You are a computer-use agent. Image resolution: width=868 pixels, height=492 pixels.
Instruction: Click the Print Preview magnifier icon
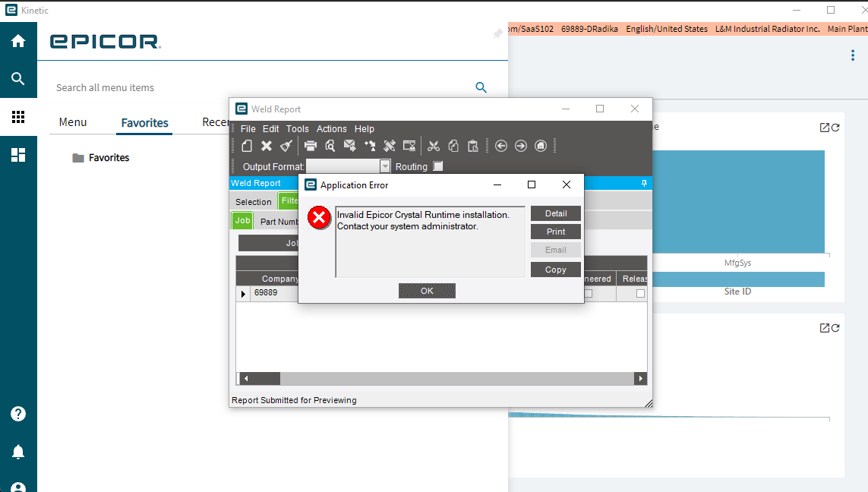pyautogui.click(x=330, y=146)
